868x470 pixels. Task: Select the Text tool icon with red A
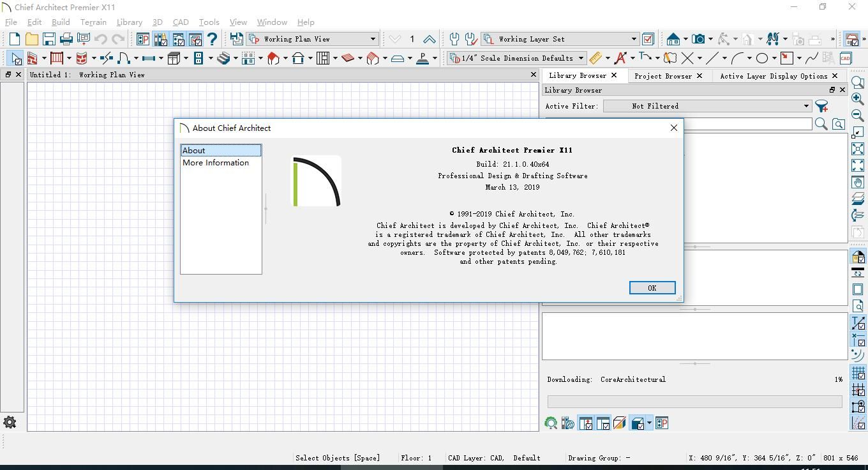[620, 58]
